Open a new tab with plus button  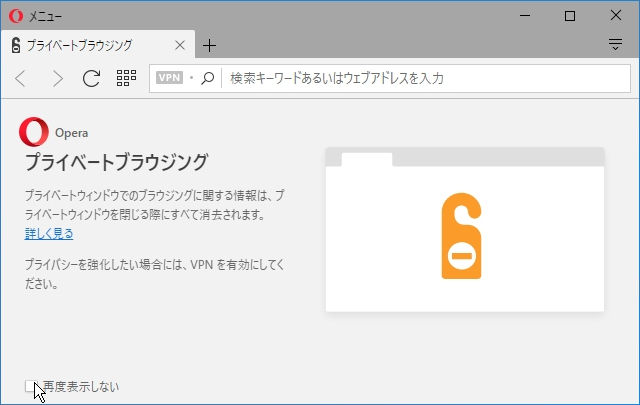click(209, 45)
